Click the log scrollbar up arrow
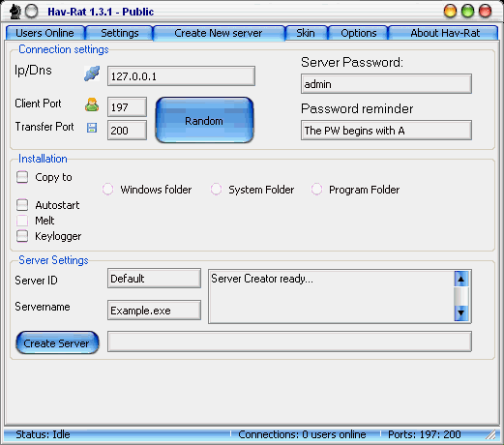 point(461,279)
